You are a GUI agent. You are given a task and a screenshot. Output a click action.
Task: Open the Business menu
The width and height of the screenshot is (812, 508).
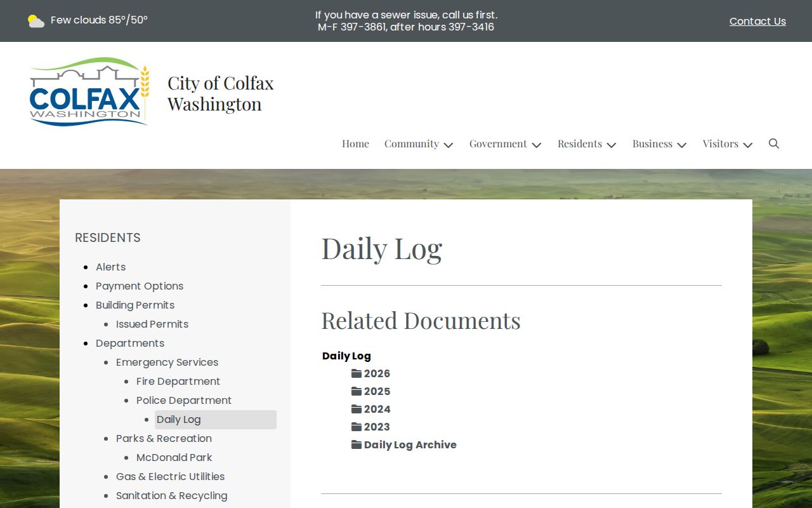652,144
